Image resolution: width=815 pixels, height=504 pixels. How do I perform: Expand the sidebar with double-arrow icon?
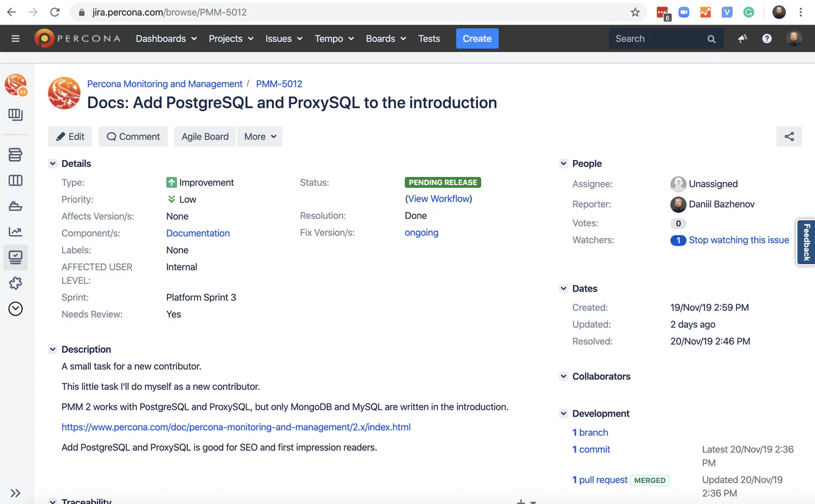pos(16,493)
